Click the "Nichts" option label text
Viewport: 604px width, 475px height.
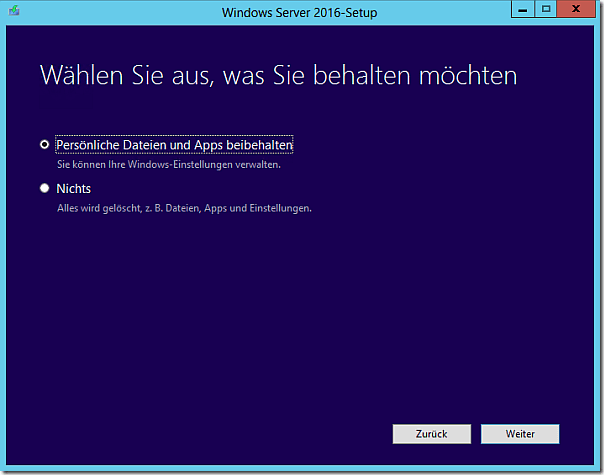pyautogui.click(x=74, y=188)
